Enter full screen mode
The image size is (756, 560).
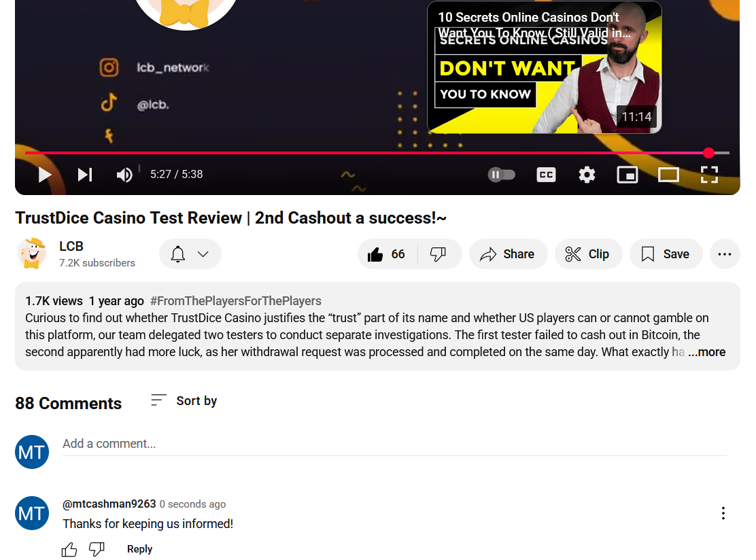tap(709, 175)
